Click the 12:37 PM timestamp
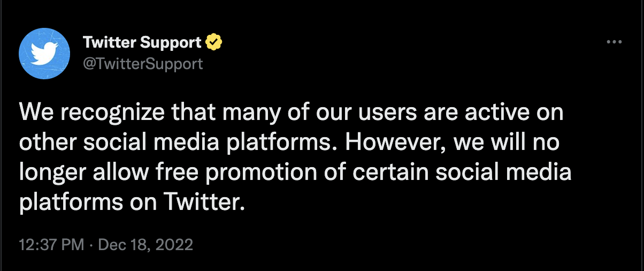644x271 pixels. click(x=51, y=245)
